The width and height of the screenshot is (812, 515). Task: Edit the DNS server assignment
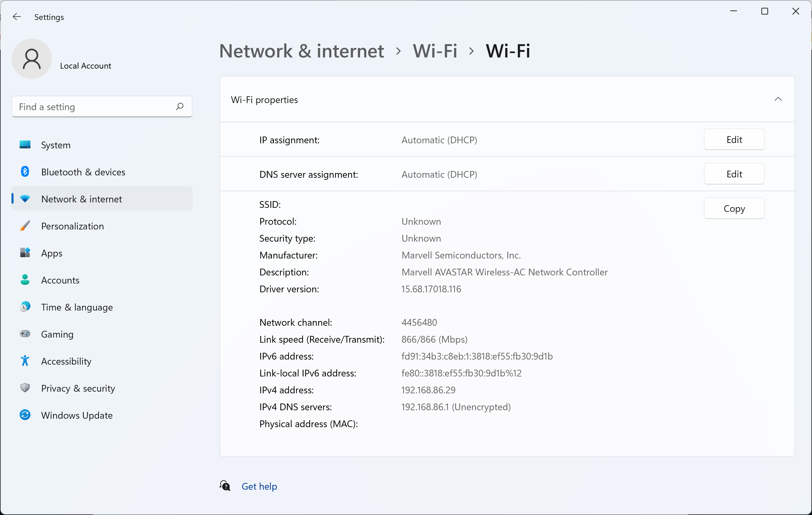[734, 174]
